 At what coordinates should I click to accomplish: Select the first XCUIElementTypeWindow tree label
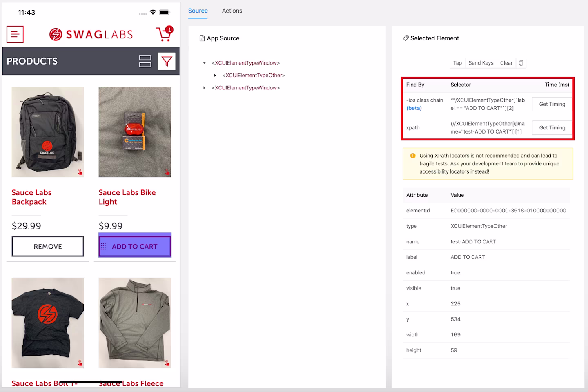pyautogui.click(x=246, y=63)
